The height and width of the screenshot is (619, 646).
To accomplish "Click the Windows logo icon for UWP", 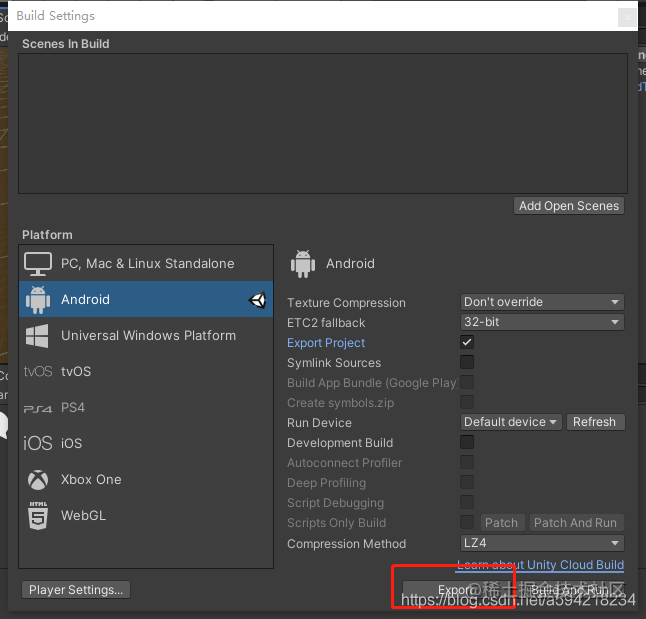I will click(37, 336).
